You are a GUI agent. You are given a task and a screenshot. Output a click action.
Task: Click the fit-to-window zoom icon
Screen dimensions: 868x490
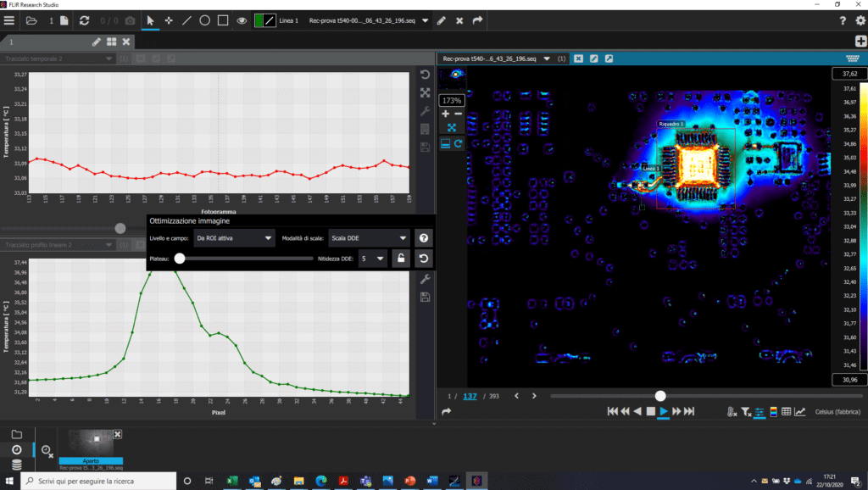pos(452,128)
